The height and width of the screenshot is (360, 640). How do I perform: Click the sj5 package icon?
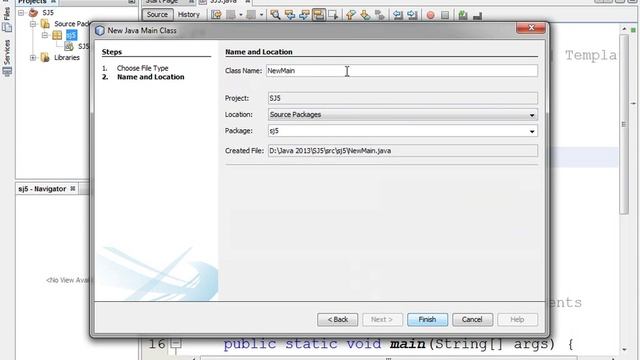tap(57, 36)
